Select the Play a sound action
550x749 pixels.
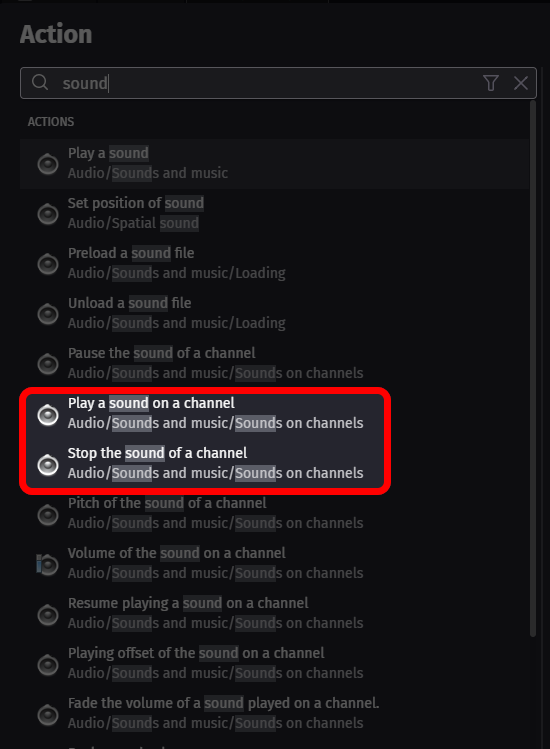click(x=274, y=164)
